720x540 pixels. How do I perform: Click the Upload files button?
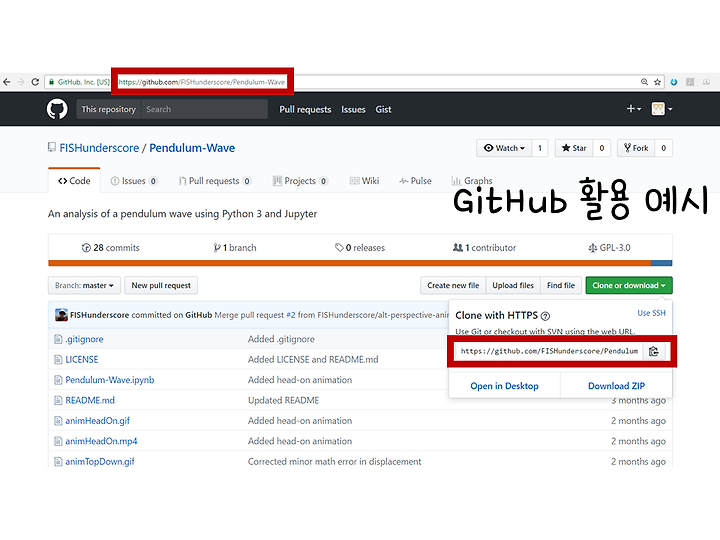513,285
